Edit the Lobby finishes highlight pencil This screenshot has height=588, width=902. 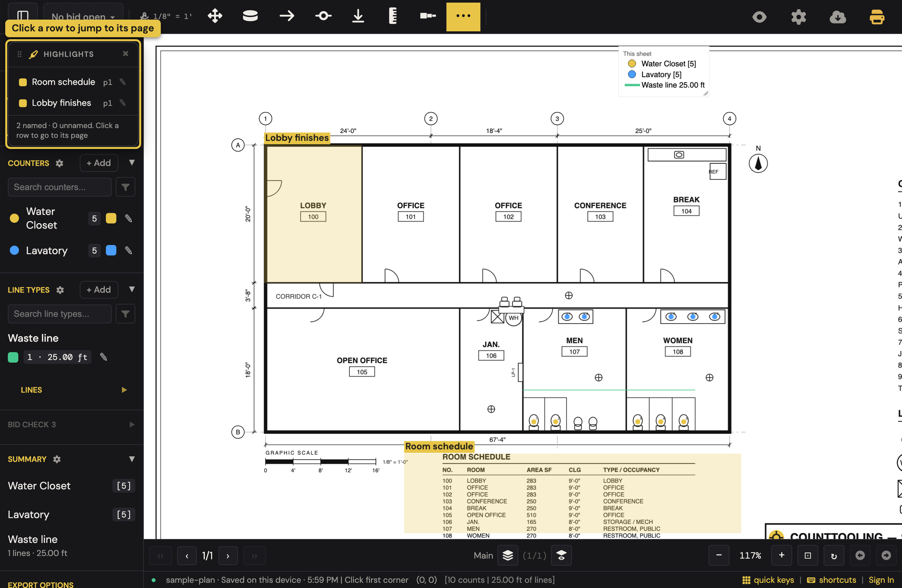(x=123, y=103)
